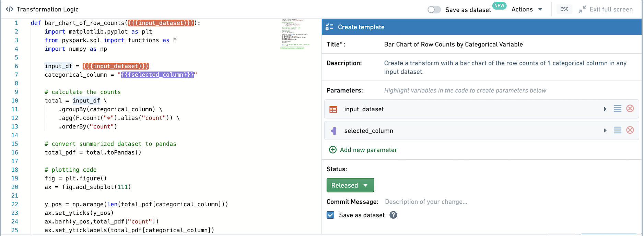This screenshot has height=236, width=644.
Task: Click the Exit full screen collapse icon
Action: coord(582,9)
